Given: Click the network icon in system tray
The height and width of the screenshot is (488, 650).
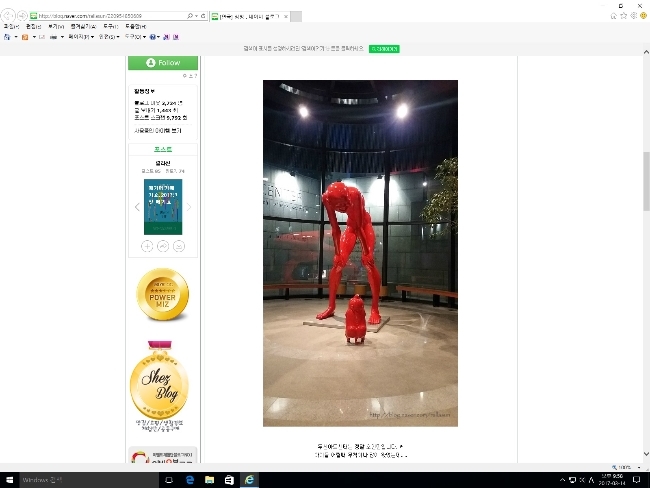Looking at the screenshot, I should coord(572,480).
